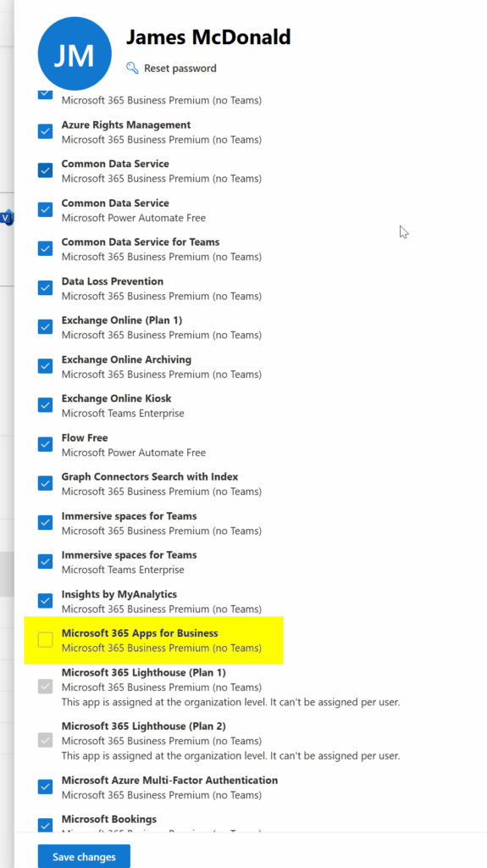The height and width of the screenshot is (868, 487).
Task: Uncheck Common Data Service under Business Premium
Action: point(46,170)
